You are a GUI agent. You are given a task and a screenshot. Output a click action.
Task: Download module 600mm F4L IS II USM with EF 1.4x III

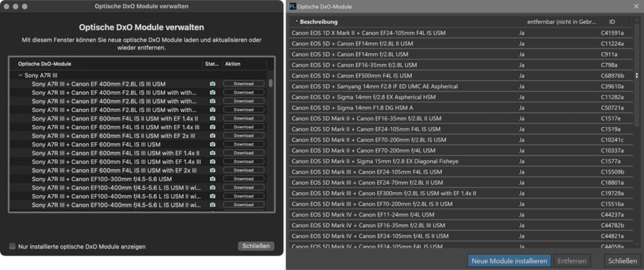click(x=243, y=127)
